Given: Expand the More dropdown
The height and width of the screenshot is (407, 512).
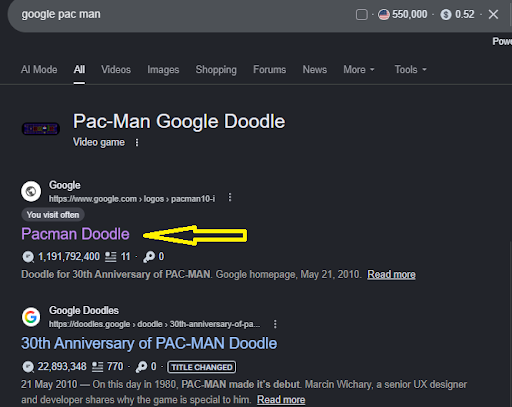Looking at the screenshot, I should coord(359,70).
